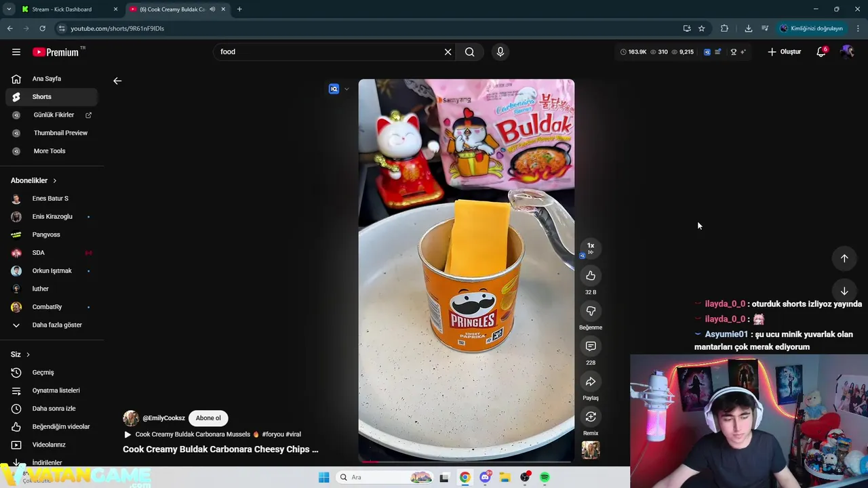Open Beğendiğim videolar
Screen dimensions: 868x488
(52, 427)
